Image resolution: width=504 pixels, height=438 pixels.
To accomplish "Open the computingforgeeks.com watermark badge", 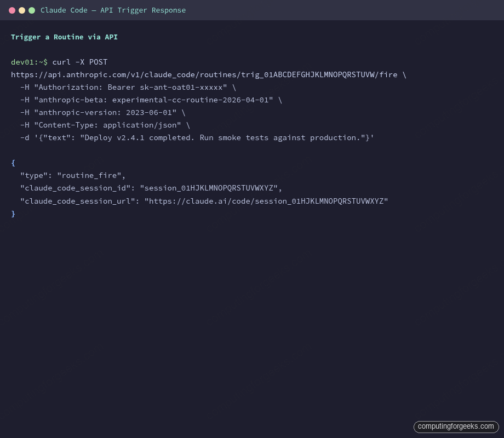I will pos(456,427).
